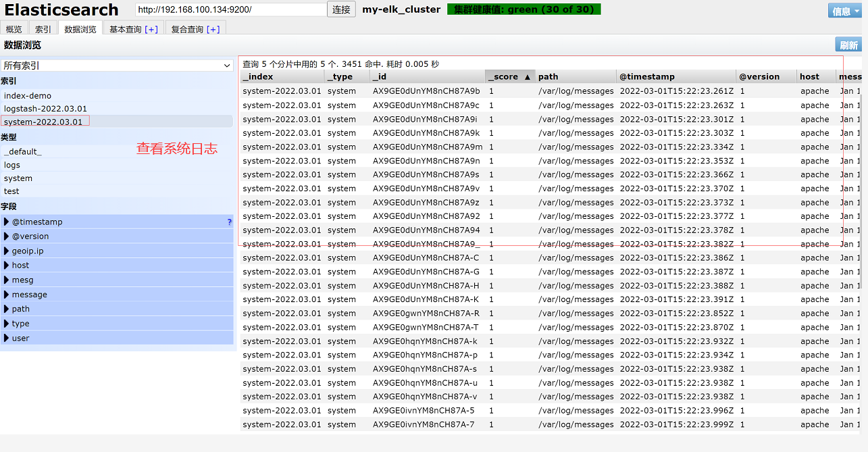The width and height of the screenshot is (868, 452).
Task: Select the 数据浏览 tab
Action: (x=80, y=29)
